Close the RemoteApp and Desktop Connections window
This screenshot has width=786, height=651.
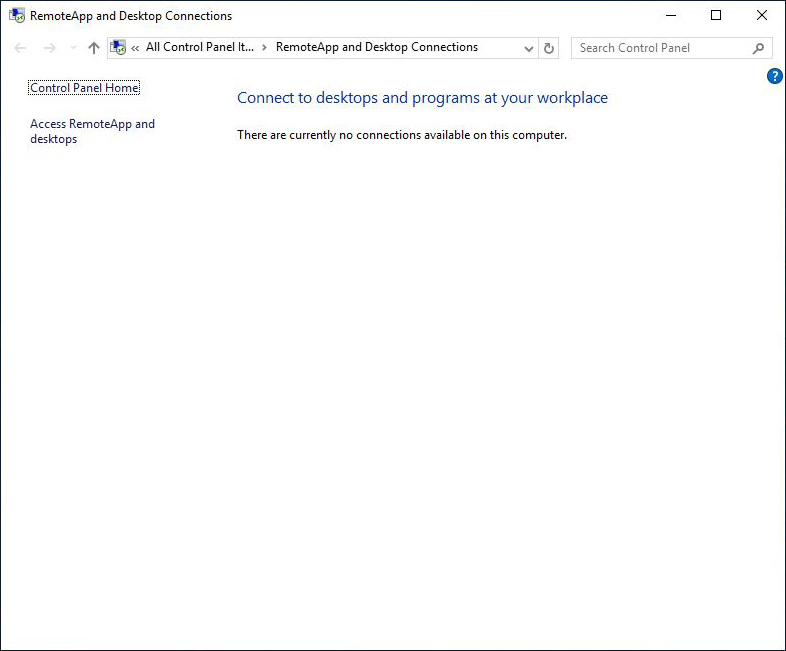[761, 16]
